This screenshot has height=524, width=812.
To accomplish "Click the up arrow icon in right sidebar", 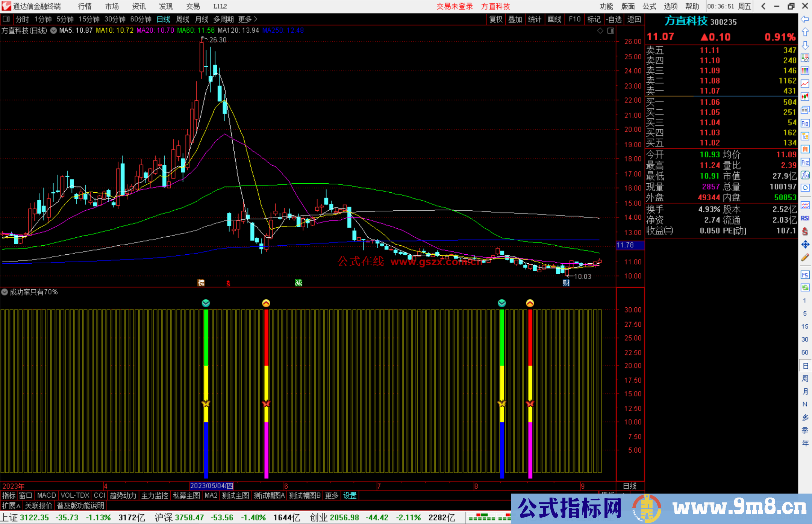I will [804, 32].
